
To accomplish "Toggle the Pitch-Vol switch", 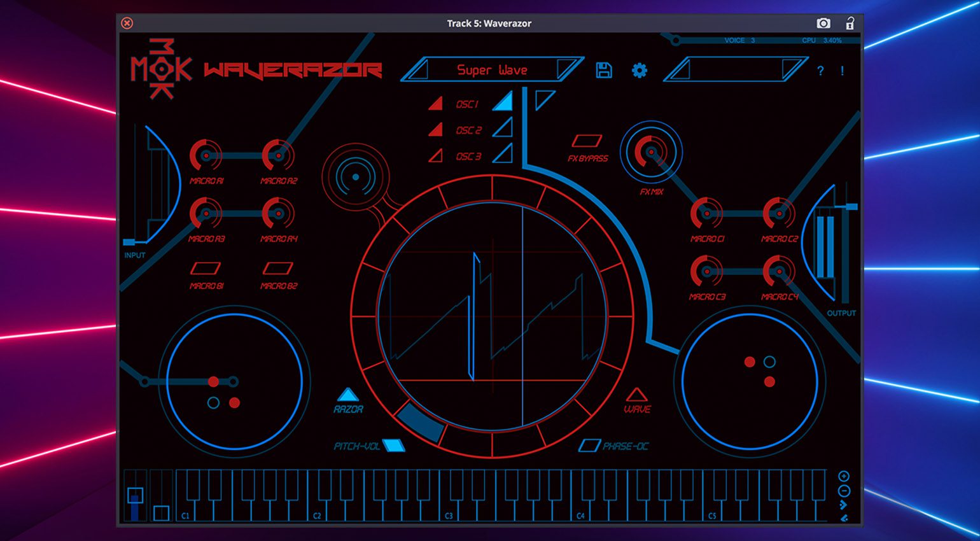I will tap(394, 446).
